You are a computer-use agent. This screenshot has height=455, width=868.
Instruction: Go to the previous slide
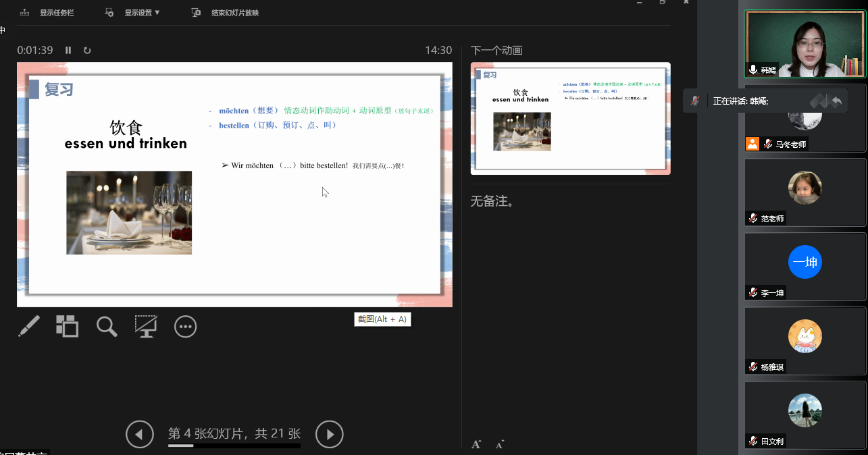point(140,434)
